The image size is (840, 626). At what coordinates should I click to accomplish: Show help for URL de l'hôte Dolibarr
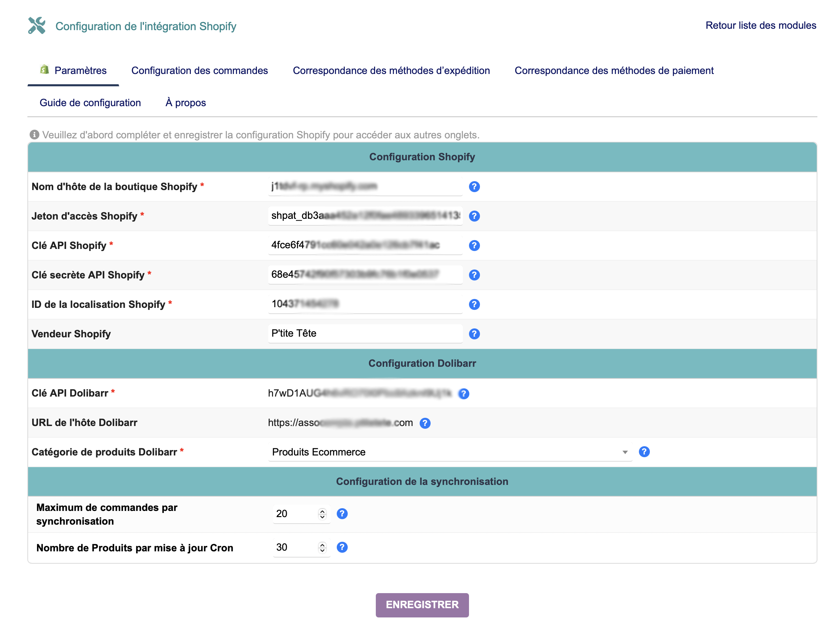click(424, 423)
